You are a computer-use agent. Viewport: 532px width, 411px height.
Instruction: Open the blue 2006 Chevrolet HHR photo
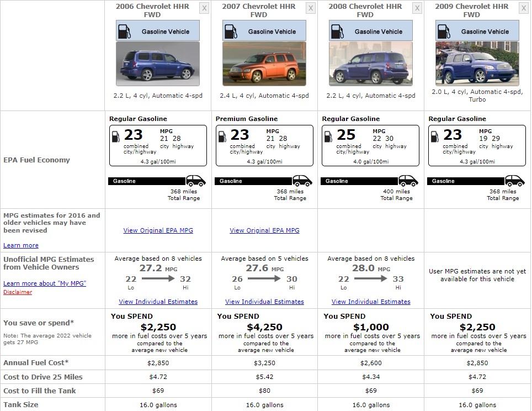point(158,64)
